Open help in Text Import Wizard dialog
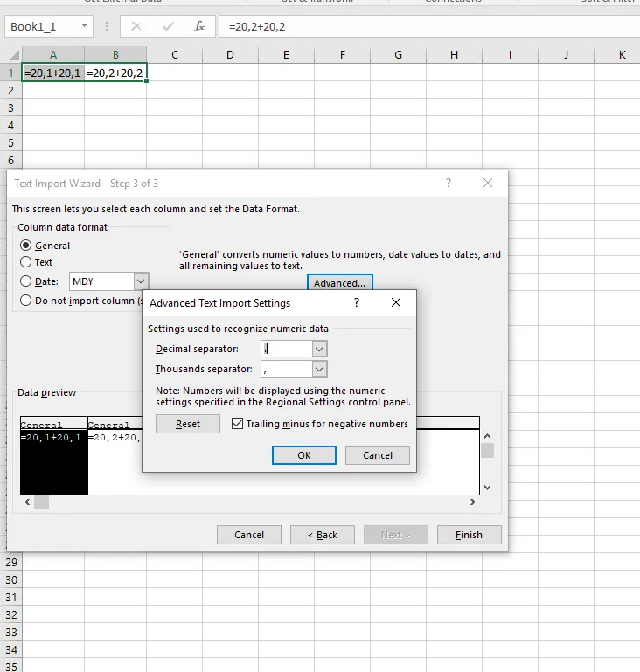 pos(449,183)
